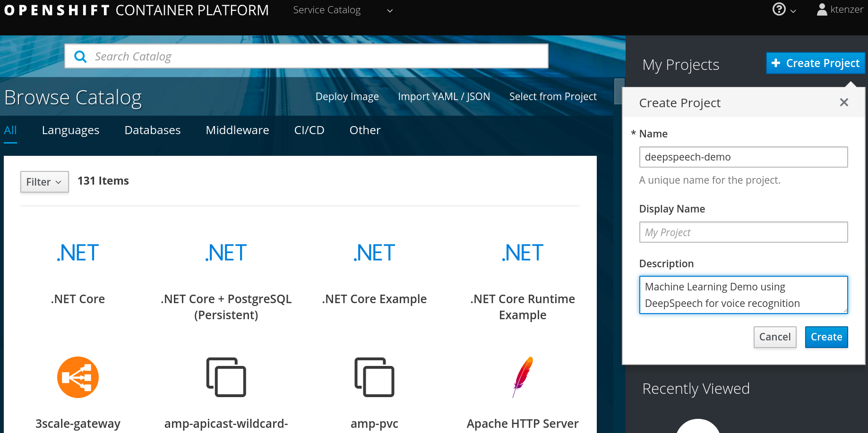Click the Description text area

743,295
